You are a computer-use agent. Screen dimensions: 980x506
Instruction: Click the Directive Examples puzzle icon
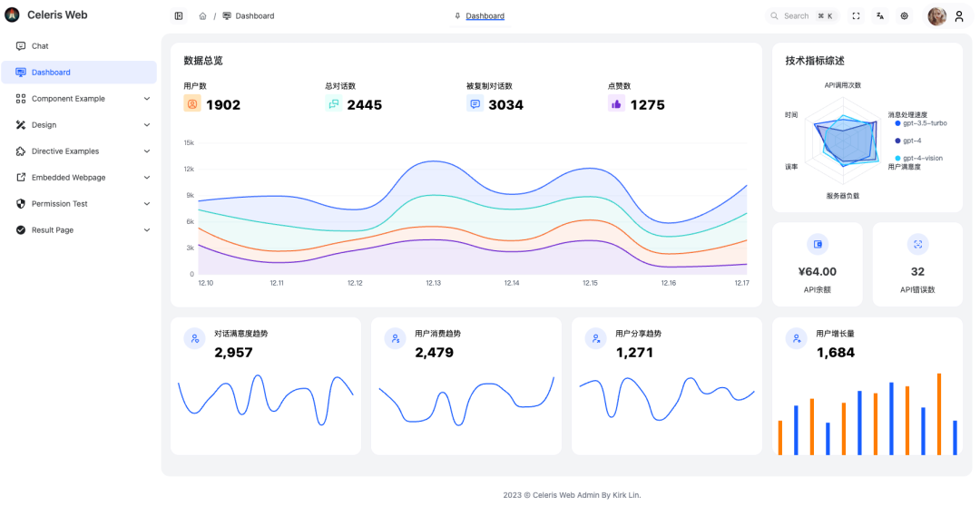coord(21,151)
